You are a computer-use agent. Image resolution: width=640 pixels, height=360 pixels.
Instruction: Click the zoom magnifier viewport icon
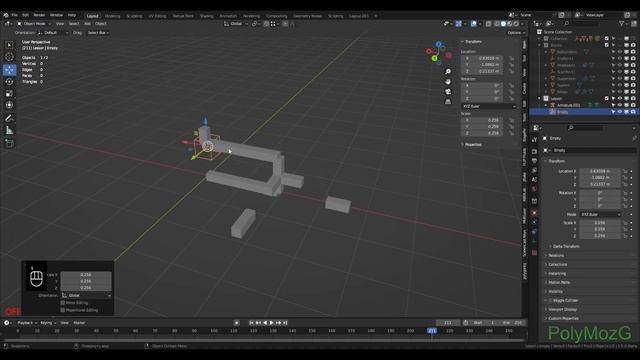point(448,71)
